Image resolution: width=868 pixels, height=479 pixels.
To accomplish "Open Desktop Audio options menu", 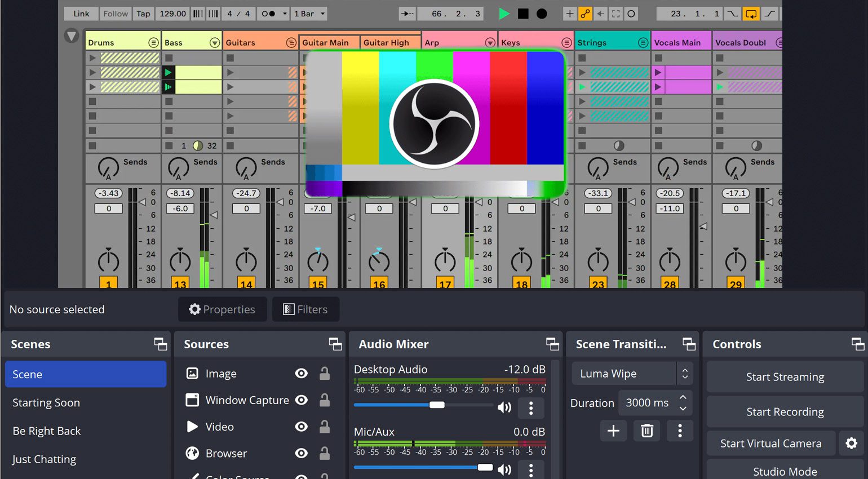I will [531, 408].
